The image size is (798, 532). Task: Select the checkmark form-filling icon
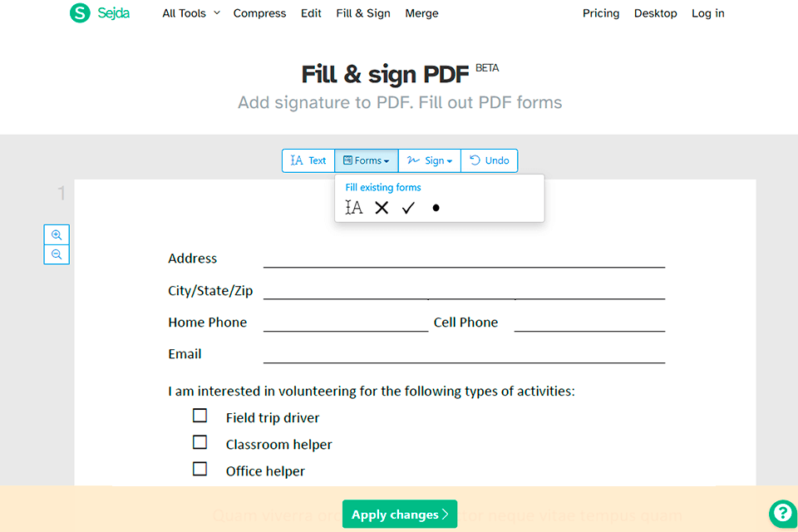[407, 208]
